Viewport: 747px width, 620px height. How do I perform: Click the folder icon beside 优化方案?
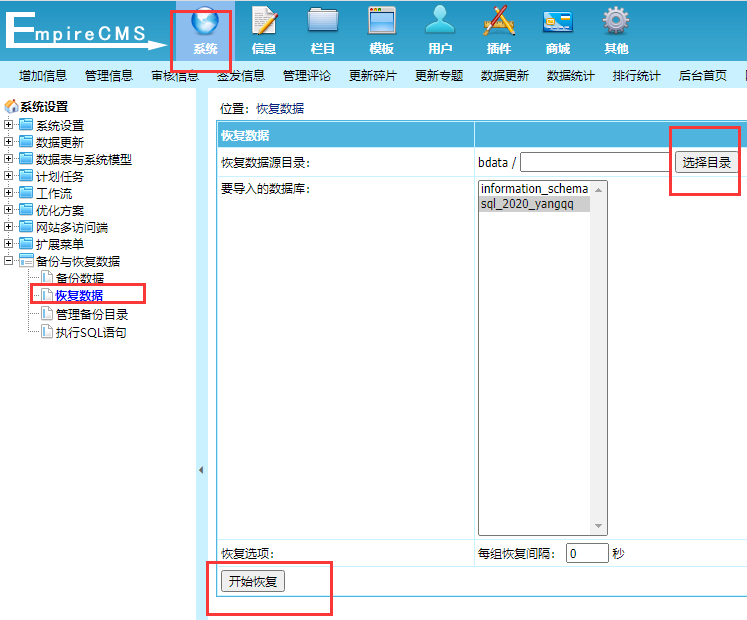click(x=26, y=210)
